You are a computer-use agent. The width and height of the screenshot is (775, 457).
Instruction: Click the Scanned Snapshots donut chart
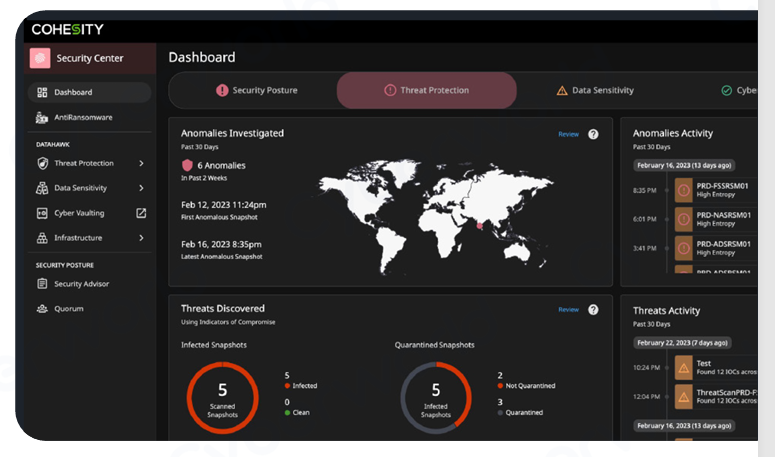(x=222, y=398)
